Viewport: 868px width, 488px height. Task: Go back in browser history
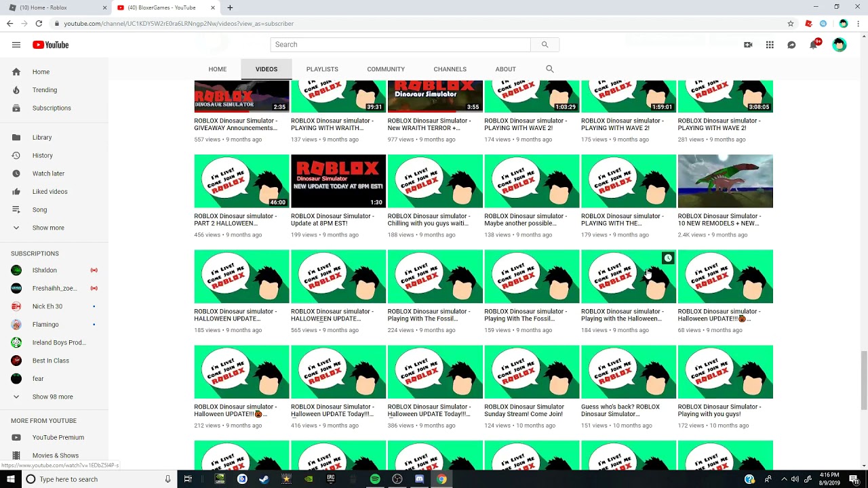(9, 24)
